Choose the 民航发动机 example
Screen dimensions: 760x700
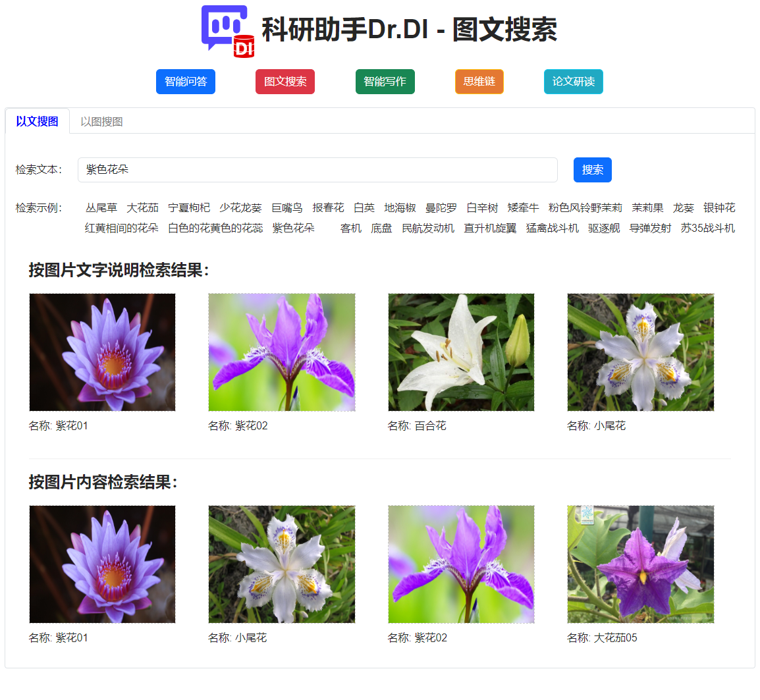(428, 228)
